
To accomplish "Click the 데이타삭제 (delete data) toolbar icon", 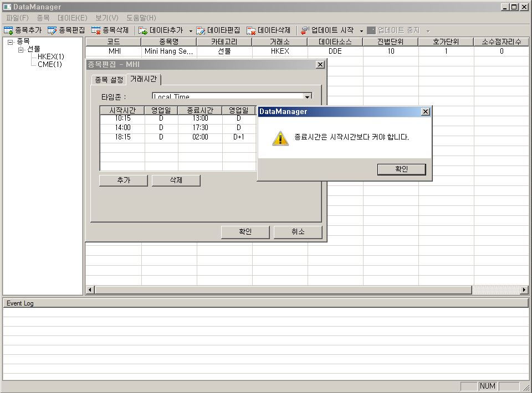I will point(251,30).
